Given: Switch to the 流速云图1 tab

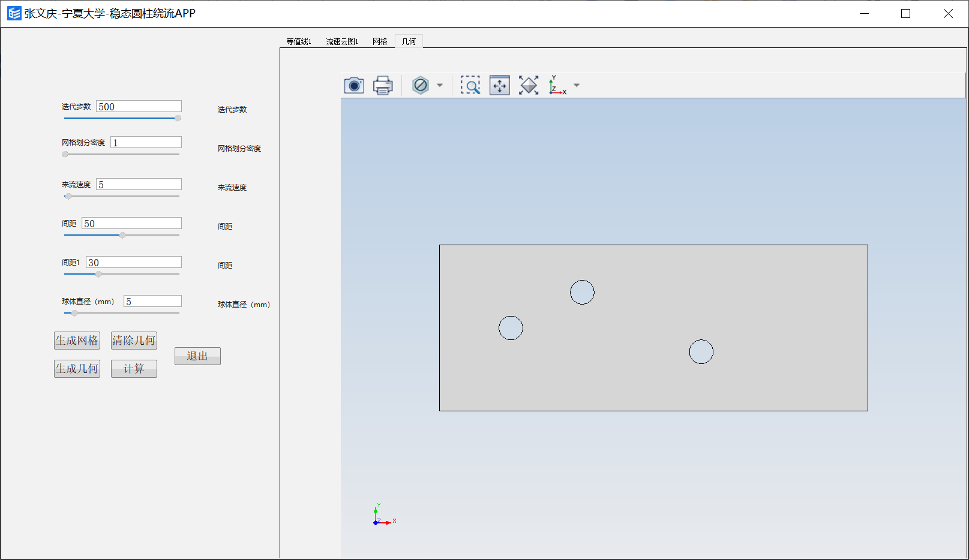Looking at the screenshot, I should (x=342, y=41).
